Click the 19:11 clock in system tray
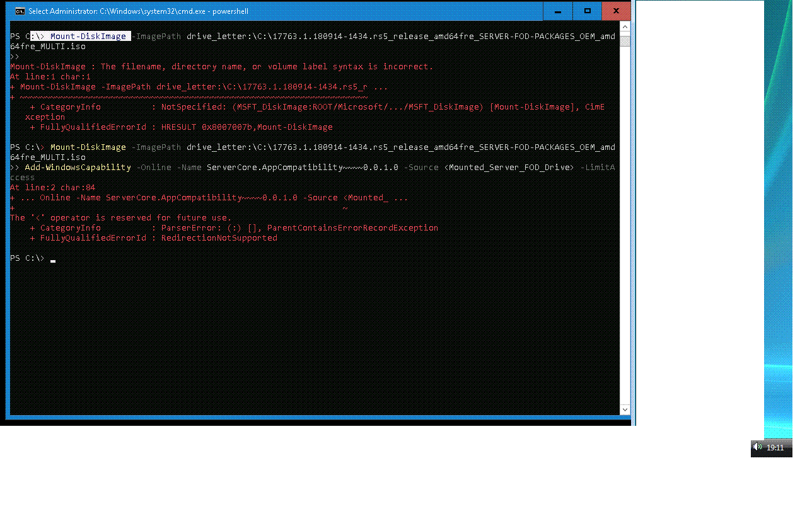Image resolution: width=812 pixels, height=514 pixels. coord(775,448)
